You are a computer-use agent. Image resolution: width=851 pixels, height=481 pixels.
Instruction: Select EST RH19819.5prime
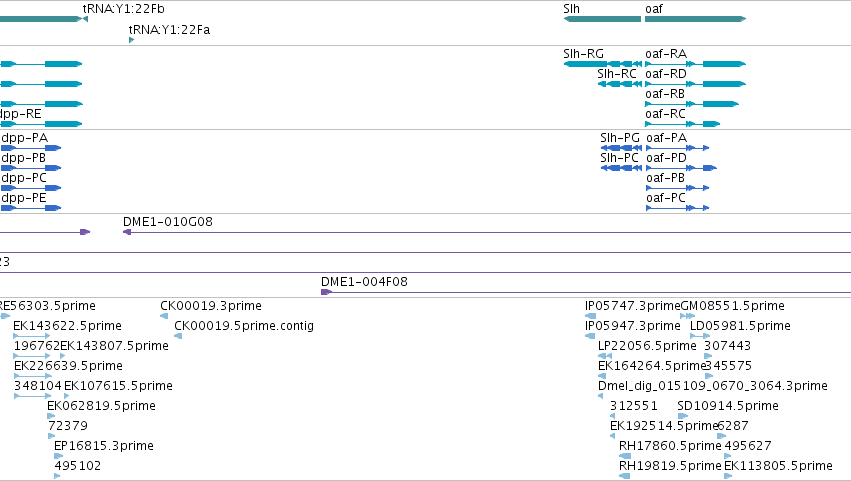point(670,466)
